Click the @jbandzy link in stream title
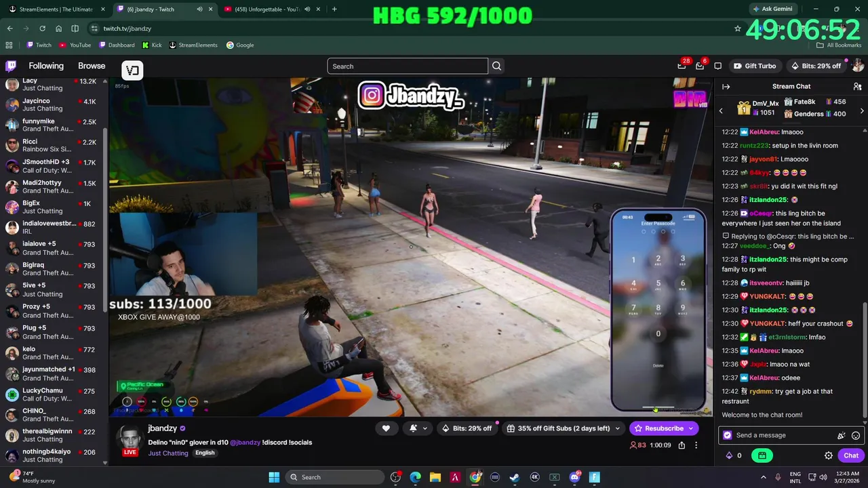 point(245,442)
